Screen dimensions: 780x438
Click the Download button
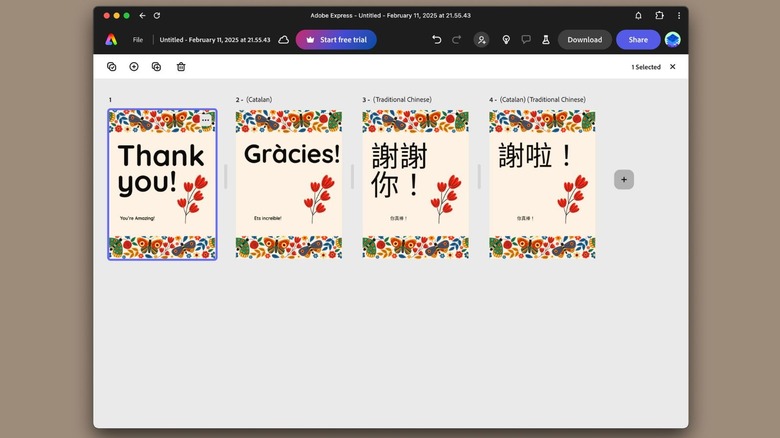coord(584,40)
